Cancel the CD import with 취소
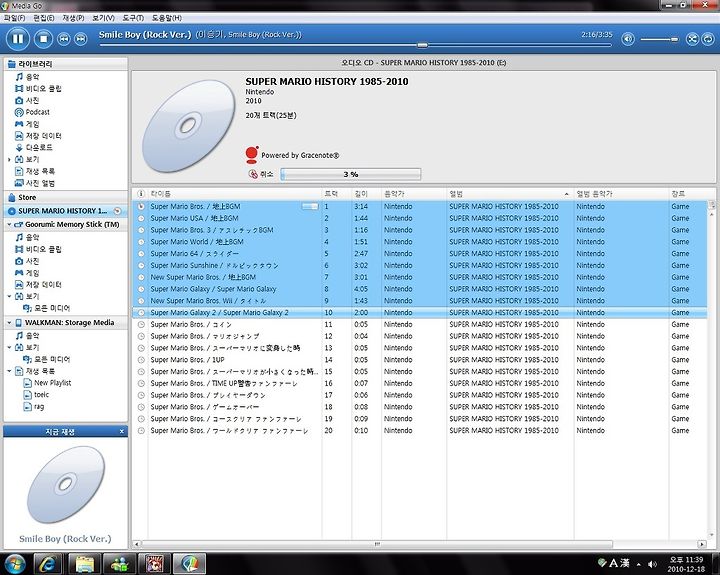This screenshot has height=575, width=720. pyautogui.click(x=261, y=174)
